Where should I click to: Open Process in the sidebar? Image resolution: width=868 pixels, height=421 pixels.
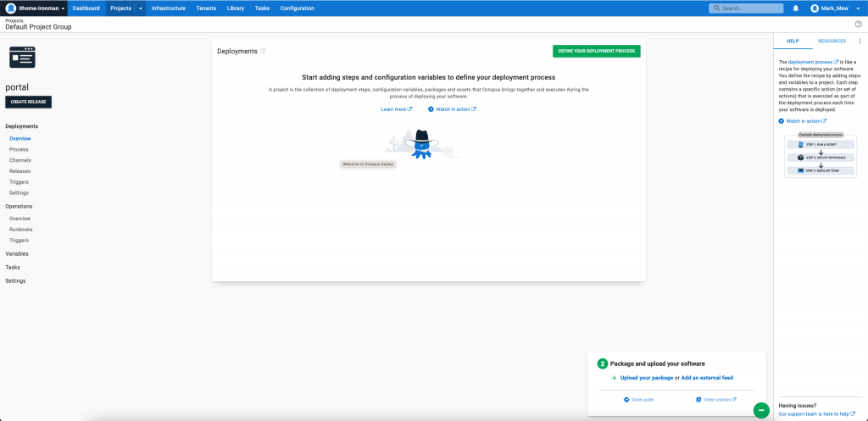point(19,149)
